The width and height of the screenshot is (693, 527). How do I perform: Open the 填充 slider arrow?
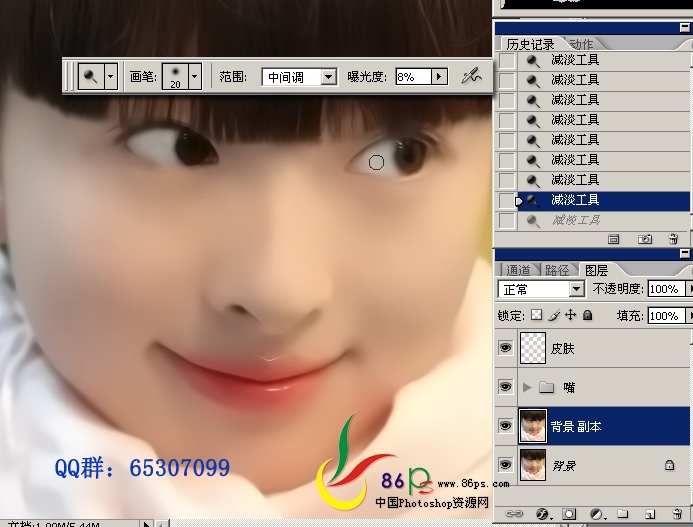click(689, 316)
